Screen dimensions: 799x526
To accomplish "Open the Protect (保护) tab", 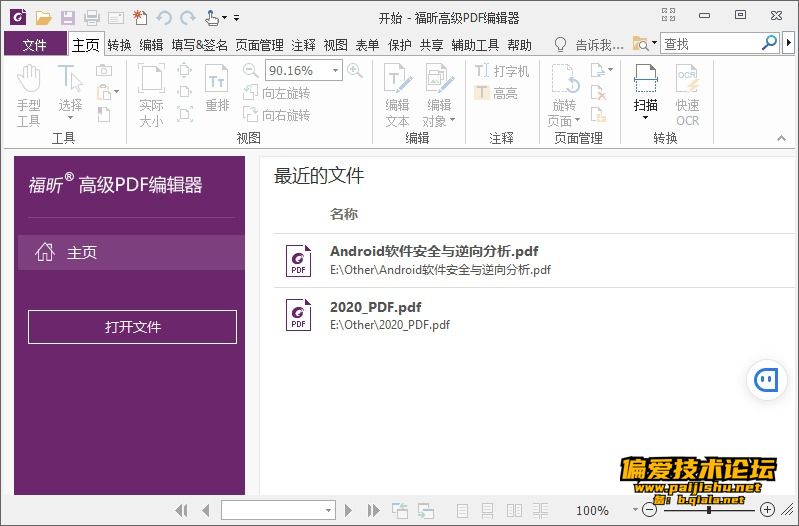I will (x=400, y=45).
